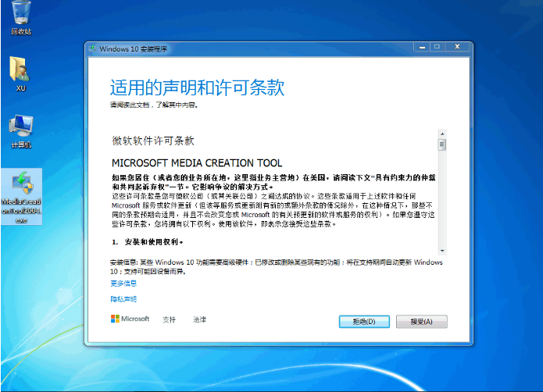Maximize the Windows 10 Setup window
Viewport: 543px width, 392px height.
436,48
